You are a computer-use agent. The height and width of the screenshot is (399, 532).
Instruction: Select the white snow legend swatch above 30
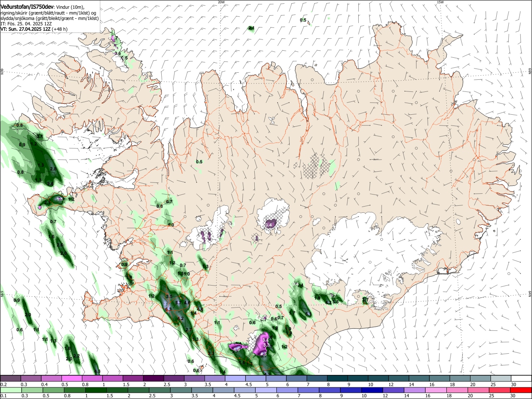tap(521, 379)
